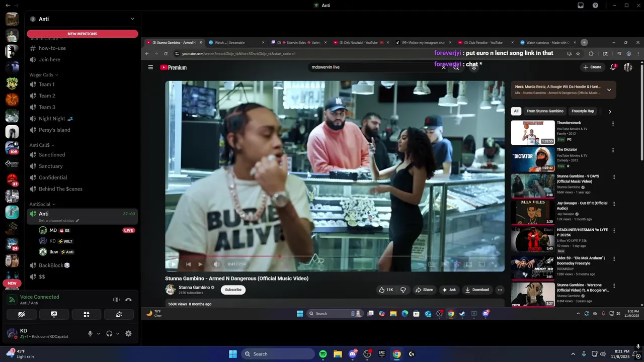The image size is (644, 362).
Task: Deafen audio with the headphones icon
Action: [x=109, y=333]
